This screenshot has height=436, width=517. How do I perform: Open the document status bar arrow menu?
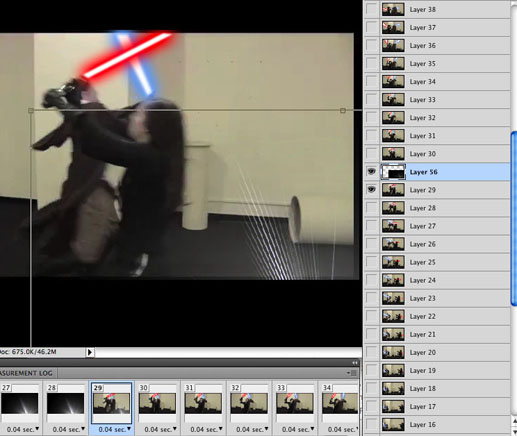(90, 352)
